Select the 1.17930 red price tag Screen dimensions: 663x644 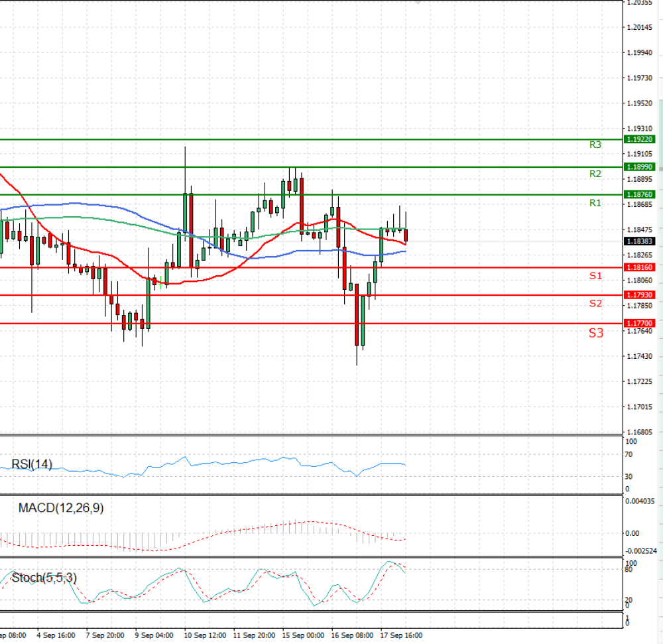pos(639,294)
